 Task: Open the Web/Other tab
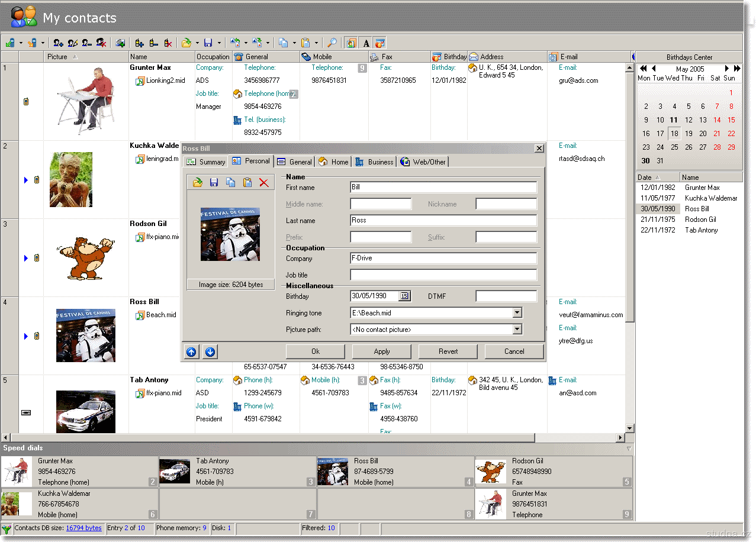click(x=423, y=162)
